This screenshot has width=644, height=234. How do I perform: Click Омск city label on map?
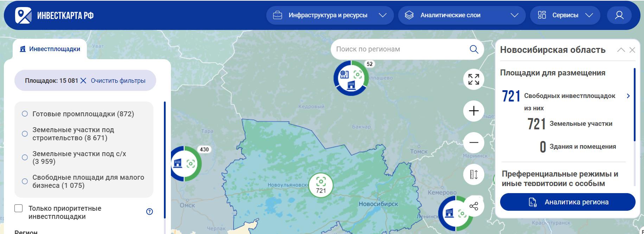tap(187, 205)
